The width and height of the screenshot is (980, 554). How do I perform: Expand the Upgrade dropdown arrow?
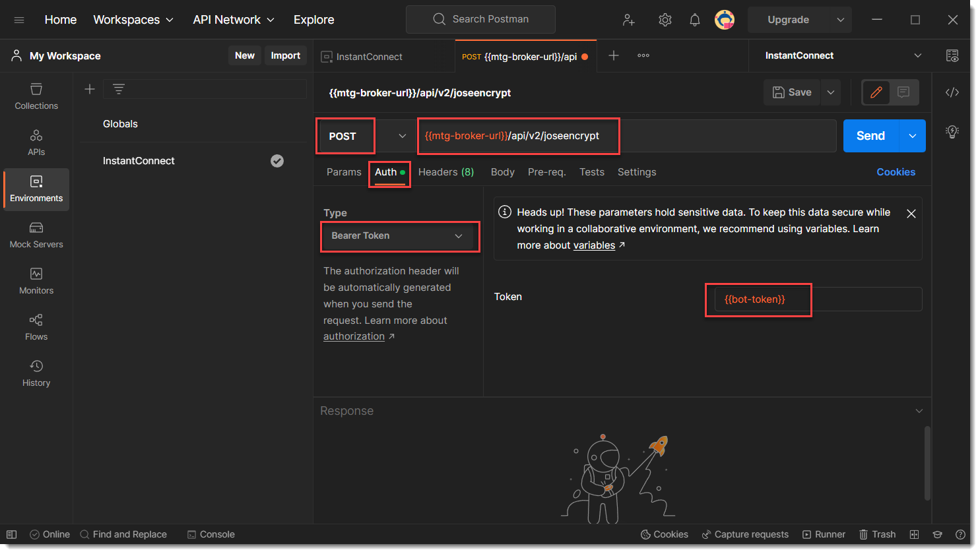click(x=841, y=20)
